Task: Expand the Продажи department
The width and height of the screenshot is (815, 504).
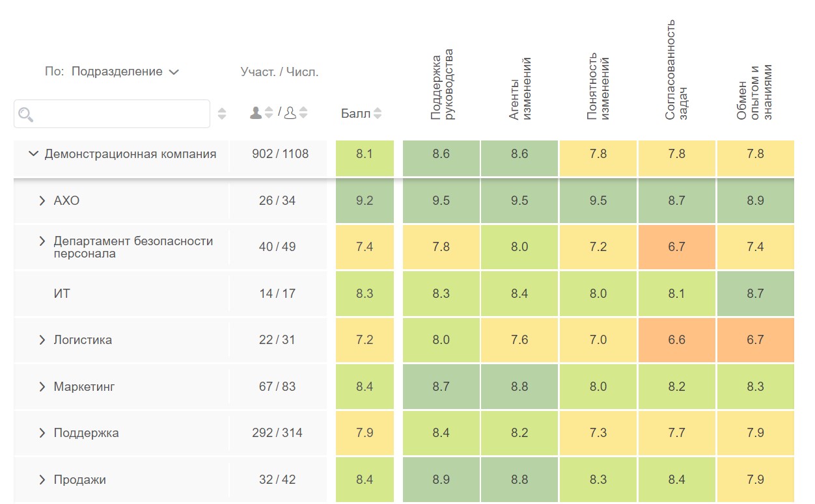Action: pos(43,480)
